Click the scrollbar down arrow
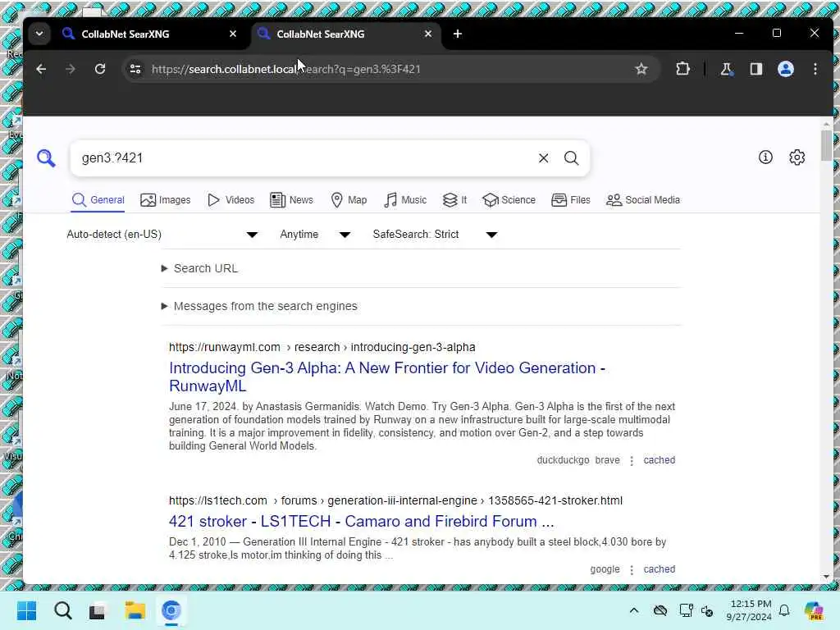The height and width of the screenshot is (630, 840). pos(826,577)
